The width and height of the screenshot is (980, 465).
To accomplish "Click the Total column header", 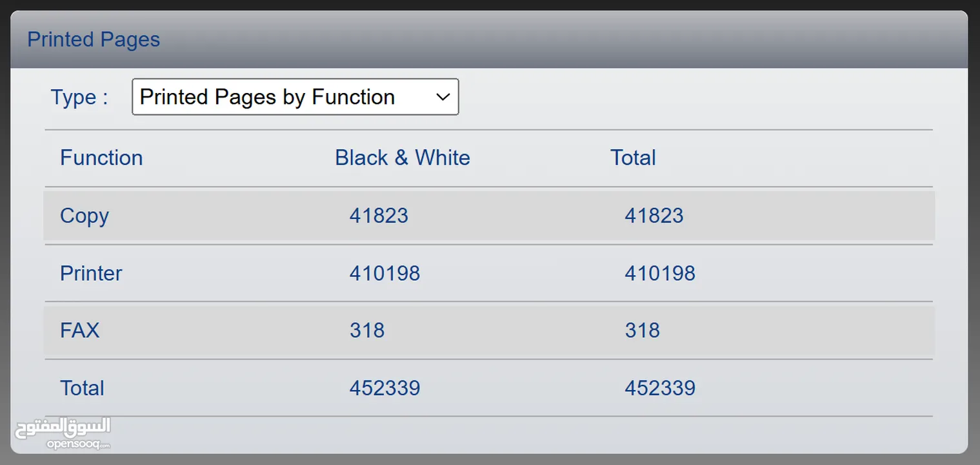I will tap(633, 158).
